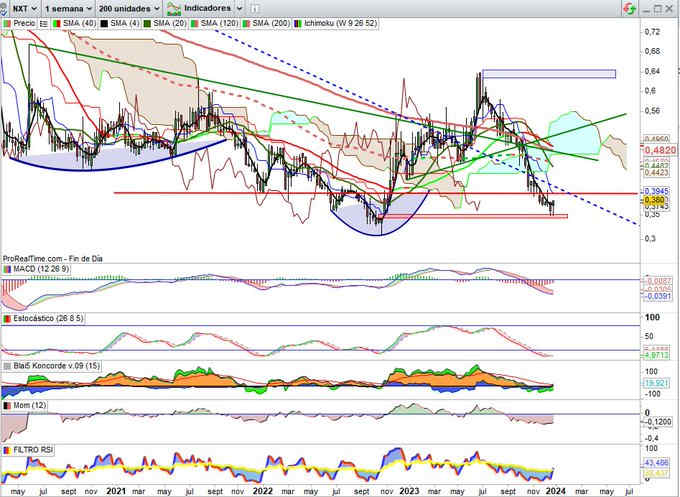680x497 pixels.
Task: Open SMA (4) indicator settings
Action: 124,23
